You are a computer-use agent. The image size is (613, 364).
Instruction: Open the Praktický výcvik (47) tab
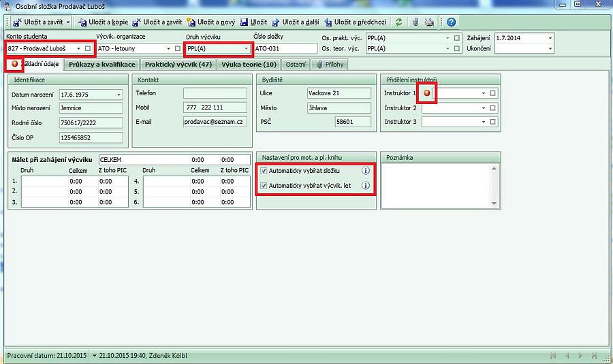[x=178, y=65]
